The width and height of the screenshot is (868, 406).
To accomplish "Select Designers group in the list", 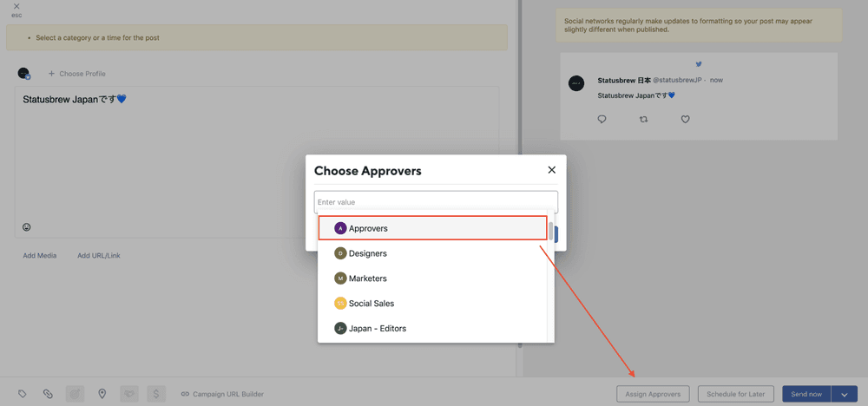I will [x=432, y=253].
